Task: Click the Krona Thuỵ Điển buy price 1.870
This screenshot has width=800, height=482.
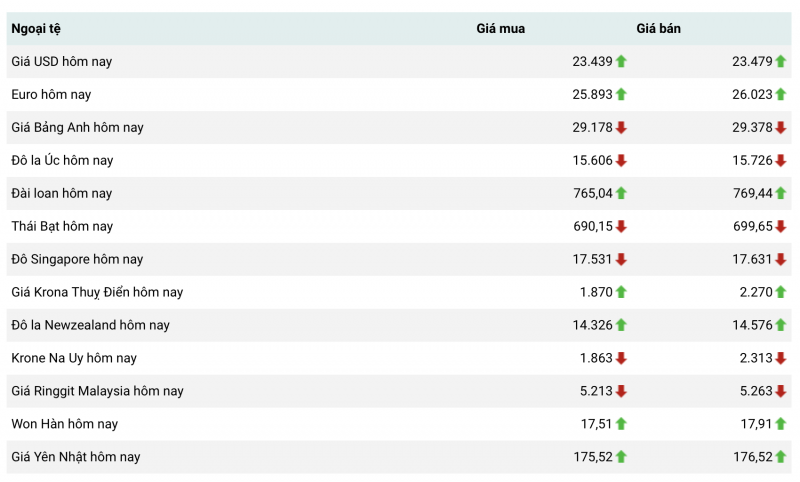Action: point(596,292)
